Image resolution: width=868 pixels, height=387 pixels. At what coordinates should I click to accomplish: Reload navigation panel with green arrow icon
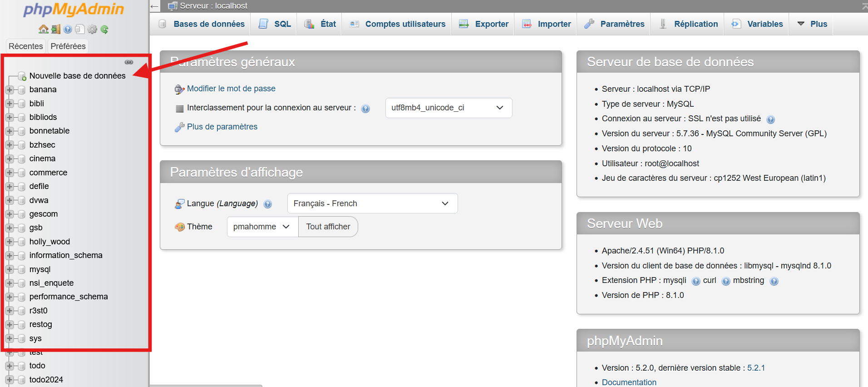104,29
